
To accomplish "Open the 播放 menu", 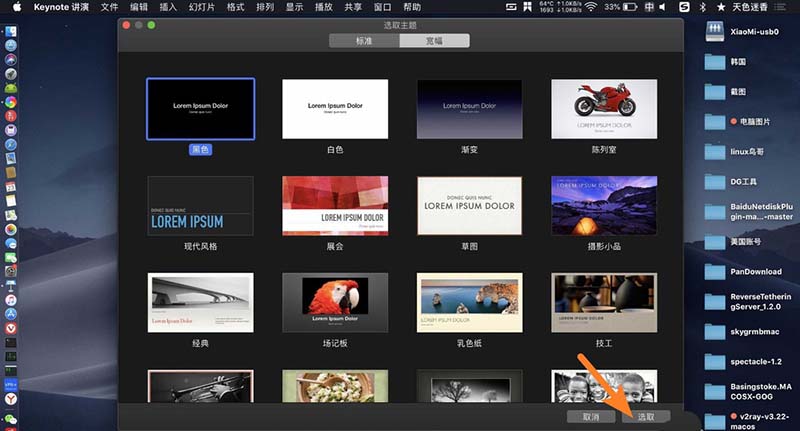I will 324,7.
